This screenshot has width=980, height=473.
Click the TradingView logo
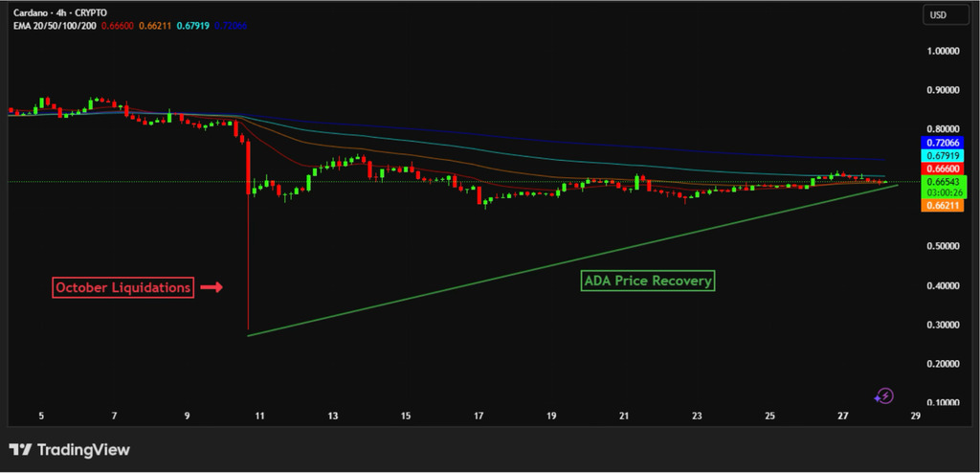[x=69, y=450]
